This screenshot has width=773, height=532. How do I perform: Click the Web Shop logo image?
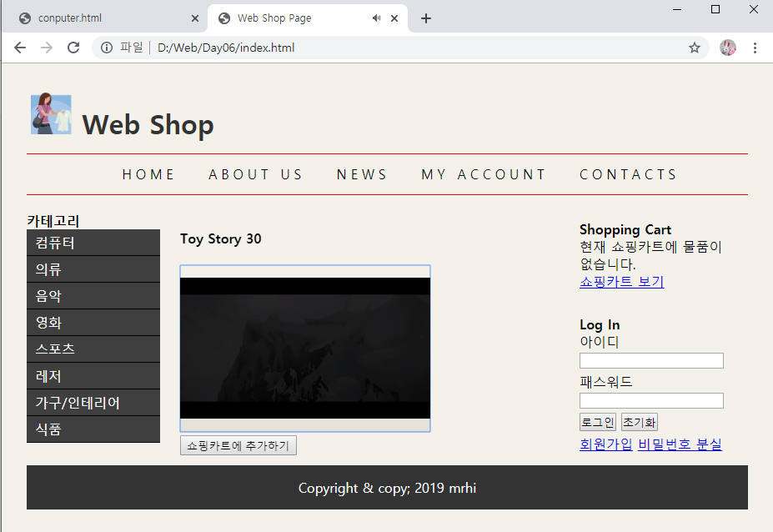coord(51,114)
